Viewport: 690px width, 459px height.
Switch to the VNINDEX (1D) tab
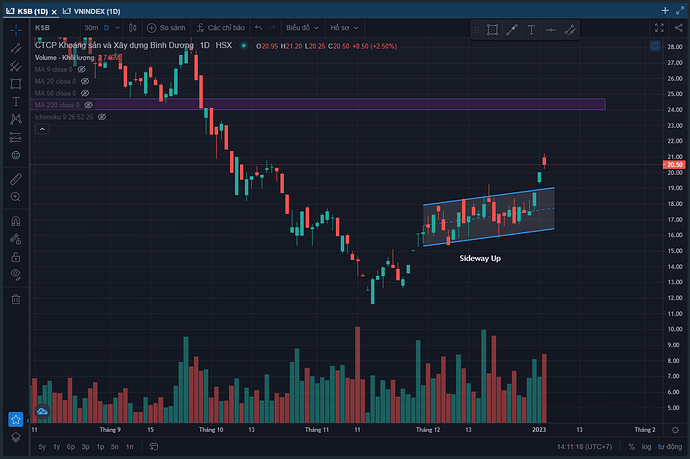(91, 9)
